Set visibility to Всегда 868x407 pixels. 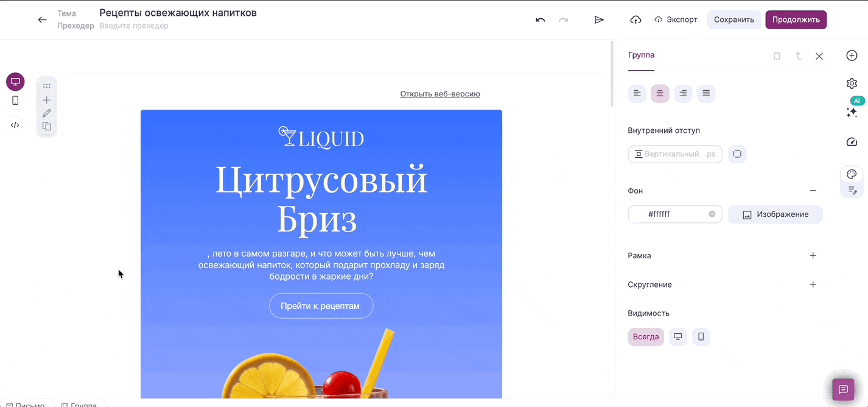click(646, 337)
